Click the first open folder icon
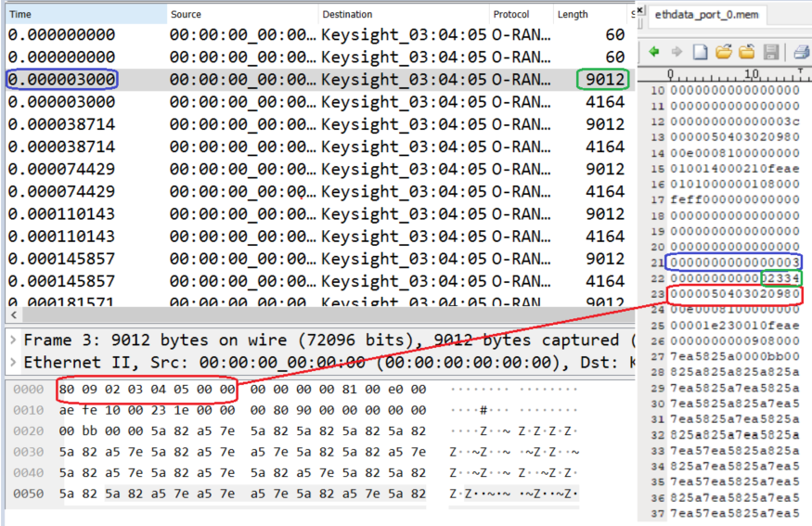This screenshot has height=526, width=812. [724, 51]
